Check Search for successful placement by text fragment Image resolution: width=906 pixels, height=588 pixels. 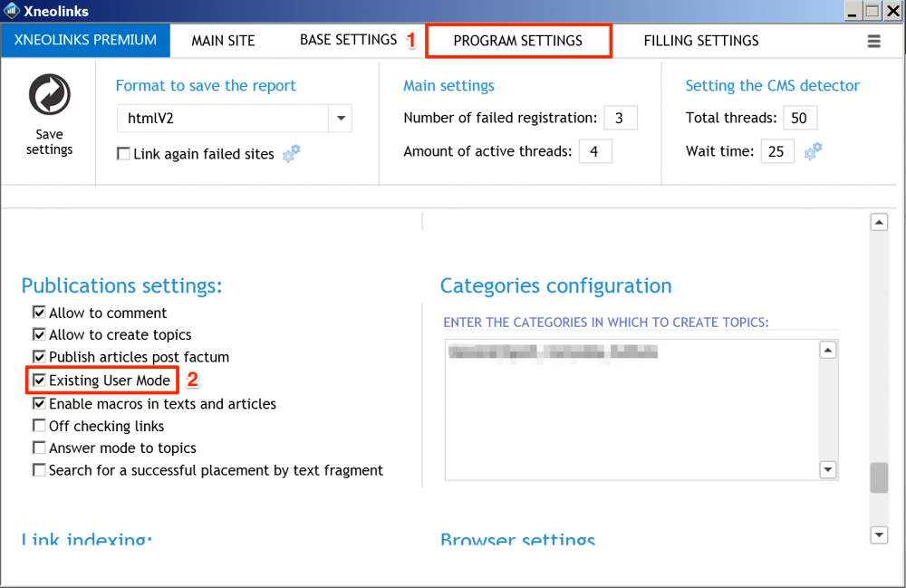pyautogui.click(x=39, y=470)
